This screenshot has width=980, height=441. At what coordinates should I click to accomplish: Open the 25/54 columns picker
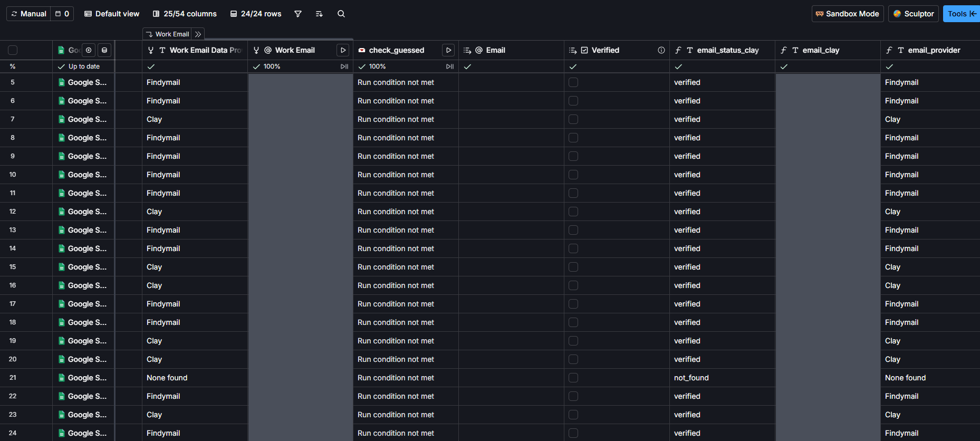185,14
